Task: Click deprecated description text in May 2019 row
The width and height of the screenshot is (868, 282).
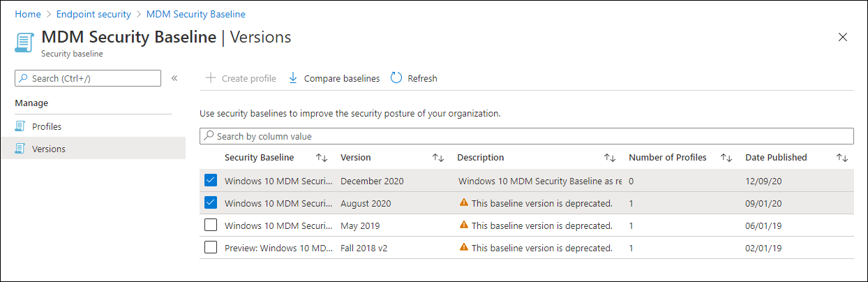Action: coord(542,225)
